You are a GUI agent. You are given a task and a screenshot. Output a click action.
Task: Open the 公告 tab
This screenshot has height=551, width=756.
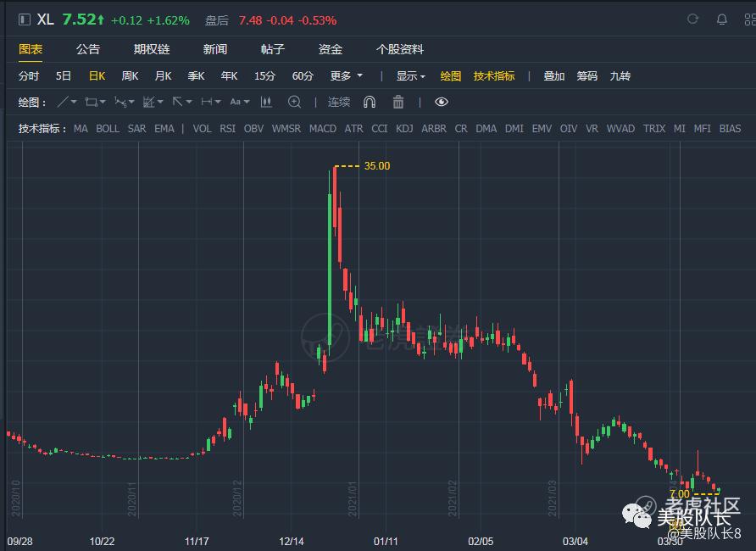pos(88,49)
